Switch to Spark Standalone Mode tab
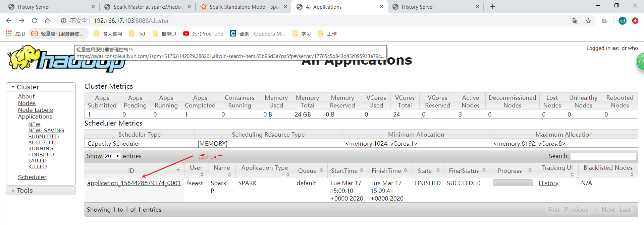 point(244,7)
